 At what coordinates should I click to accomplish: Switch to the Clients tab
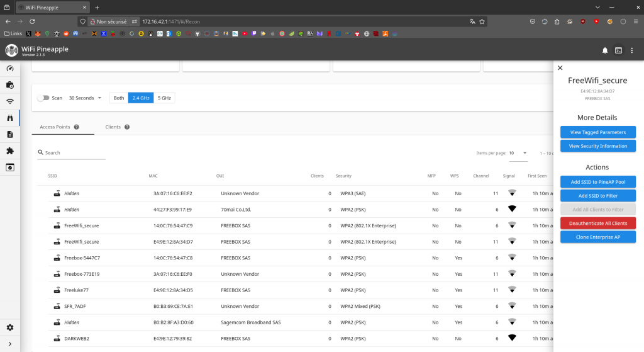117,127
